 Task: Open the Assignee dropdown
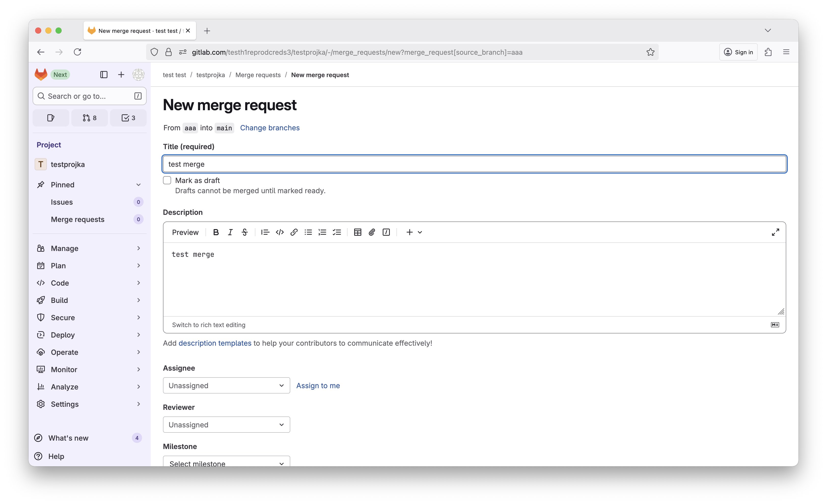pos(226,386)
